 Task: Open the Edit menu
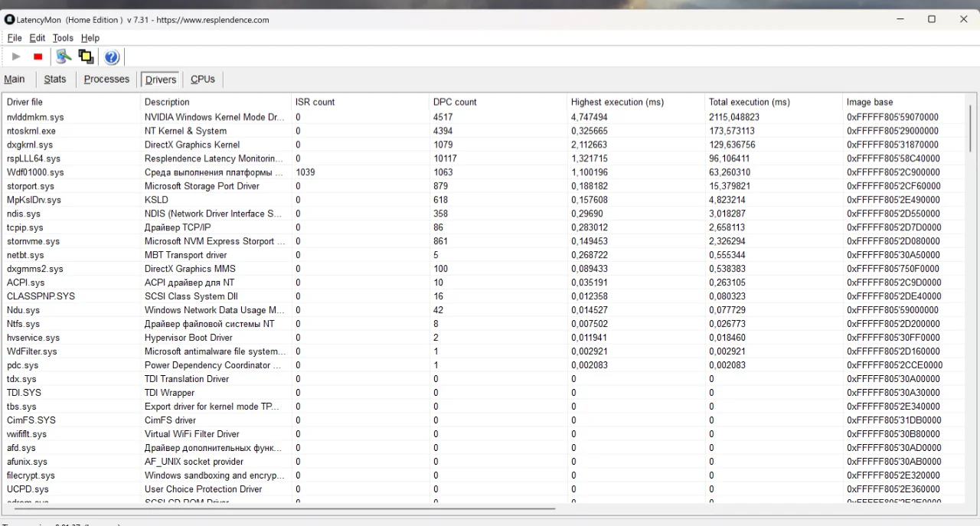38,38
